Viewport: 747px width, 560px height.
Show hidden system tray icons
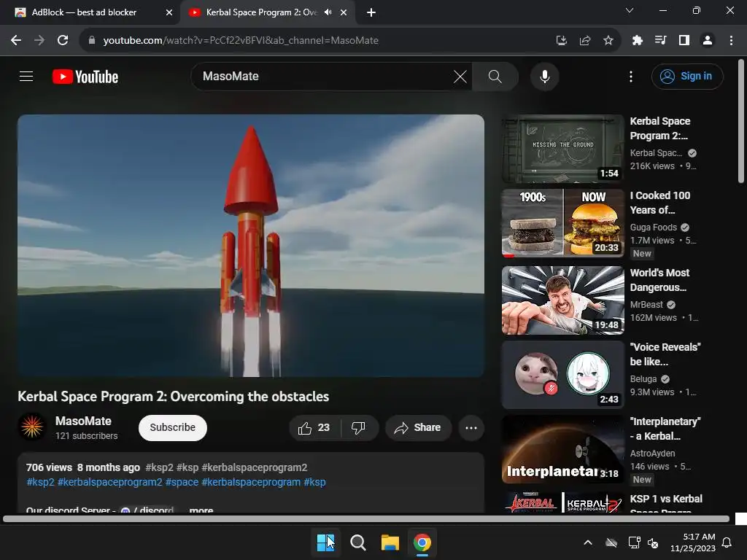coord(588,542)
